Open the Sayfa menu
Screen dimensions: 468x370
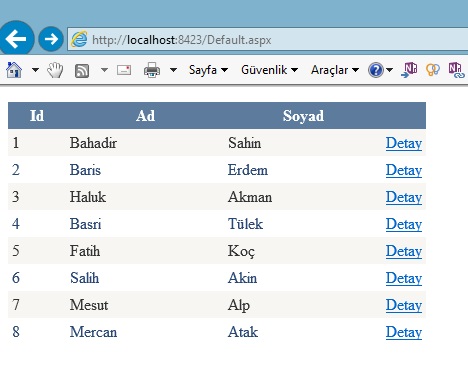click(x=208, y=70)
